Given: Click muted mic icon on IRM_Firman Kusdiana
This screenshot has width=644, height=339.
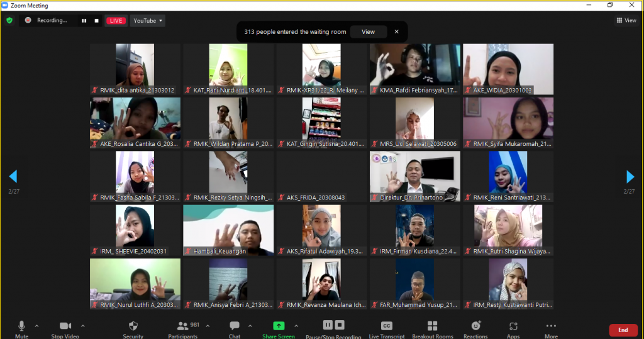Looking at the screenshot, I should (374, 251).
